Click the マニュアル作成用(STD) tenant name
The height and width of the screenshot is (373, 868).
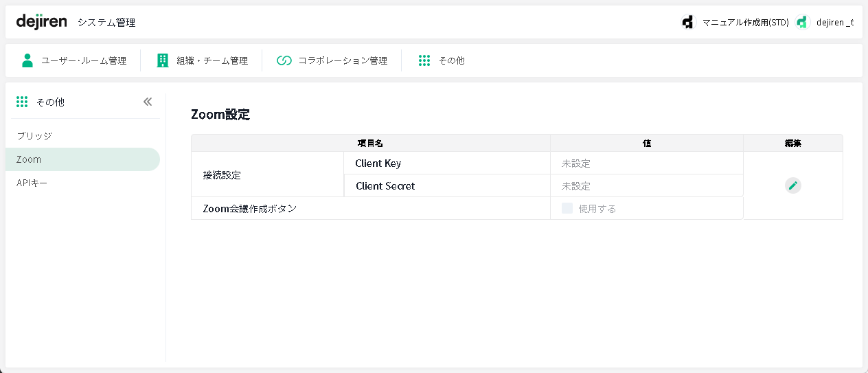pos(745,22)
